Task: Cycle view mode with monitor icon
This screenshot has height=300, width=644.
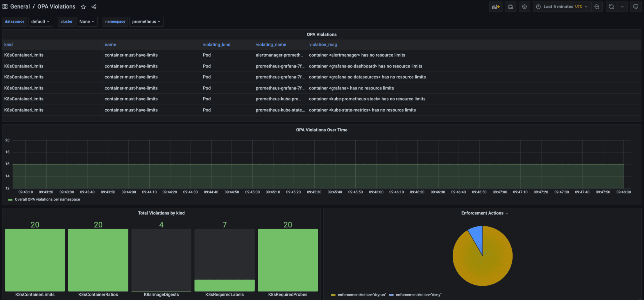Action: point(635,7)
